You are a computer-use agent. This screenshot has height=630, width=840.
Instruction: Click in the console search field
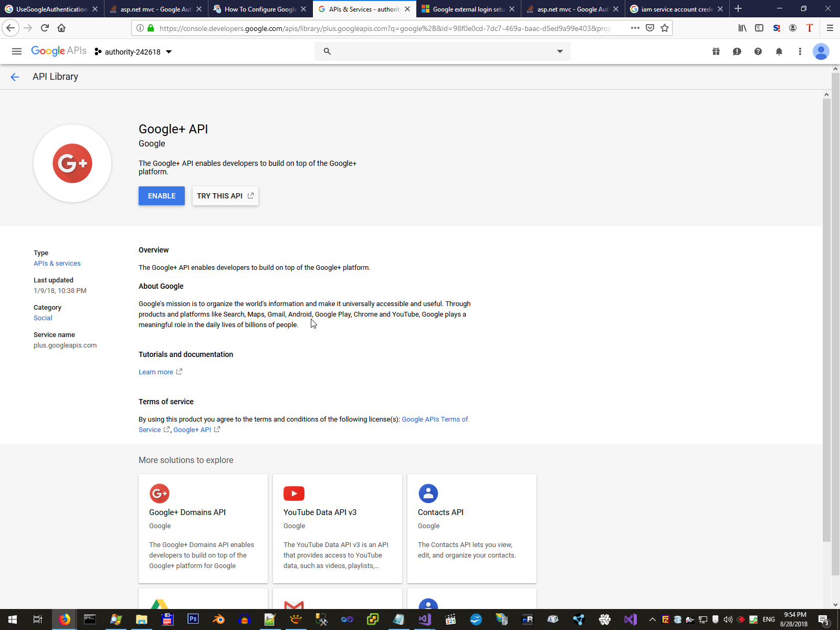[443, 51]
